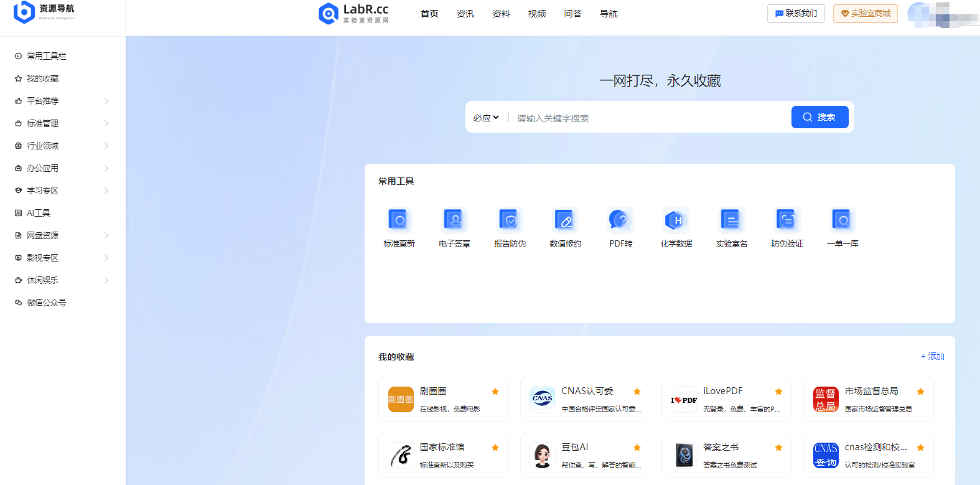Open the 资料 nav item

coord(501,14)
